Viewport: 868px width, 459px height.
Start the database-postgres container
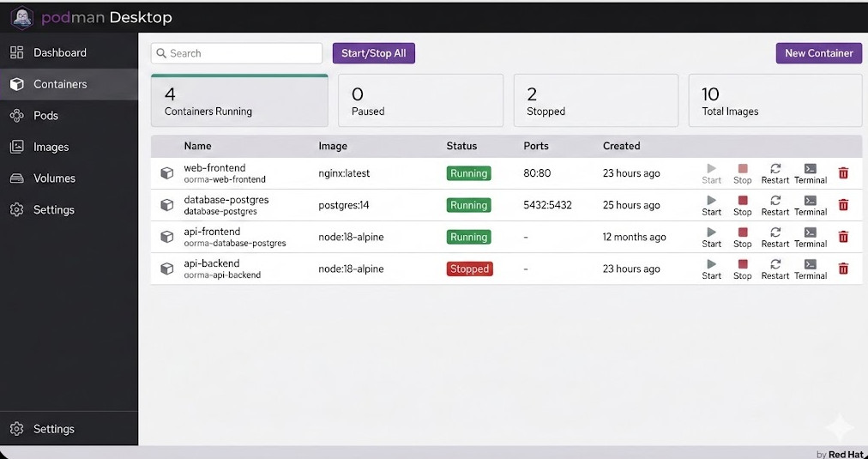click(711, 205)
